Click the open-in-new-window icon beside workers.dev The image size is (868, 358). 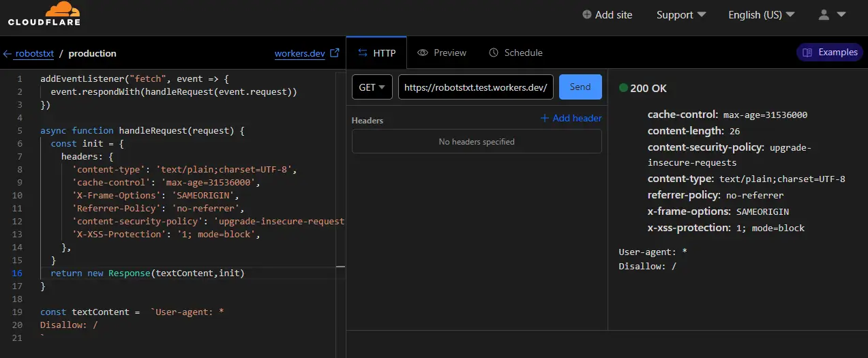[334, 53]
